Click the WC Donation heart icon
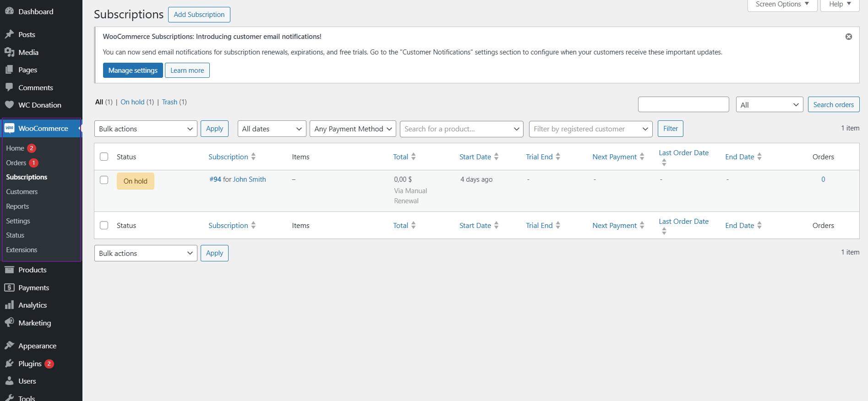 pyautogui.click(x=9, y=105)
